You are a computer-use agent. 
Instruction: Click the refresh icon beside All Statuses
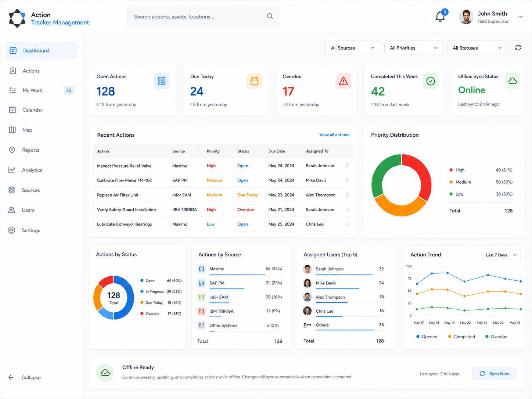[x=518, y=48]
